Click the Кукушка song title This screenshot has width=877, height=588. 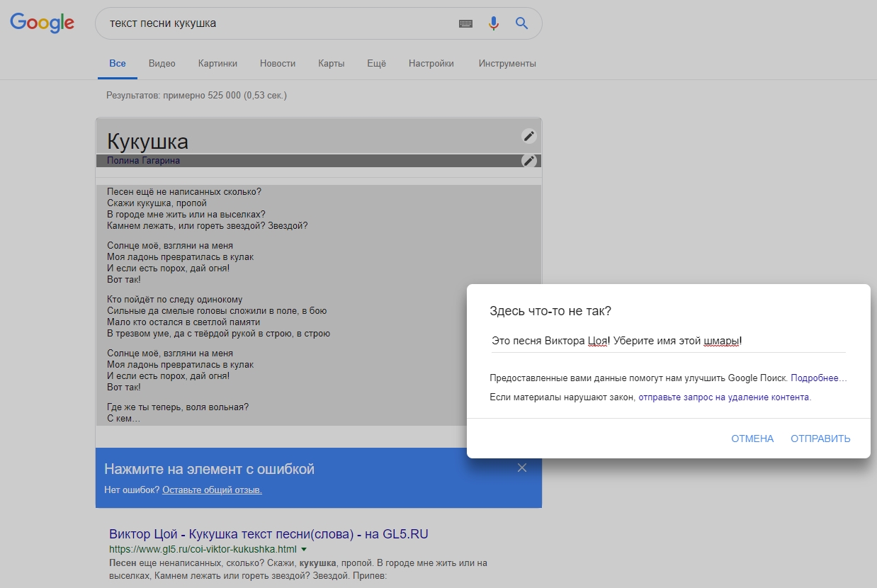point(147,141)
